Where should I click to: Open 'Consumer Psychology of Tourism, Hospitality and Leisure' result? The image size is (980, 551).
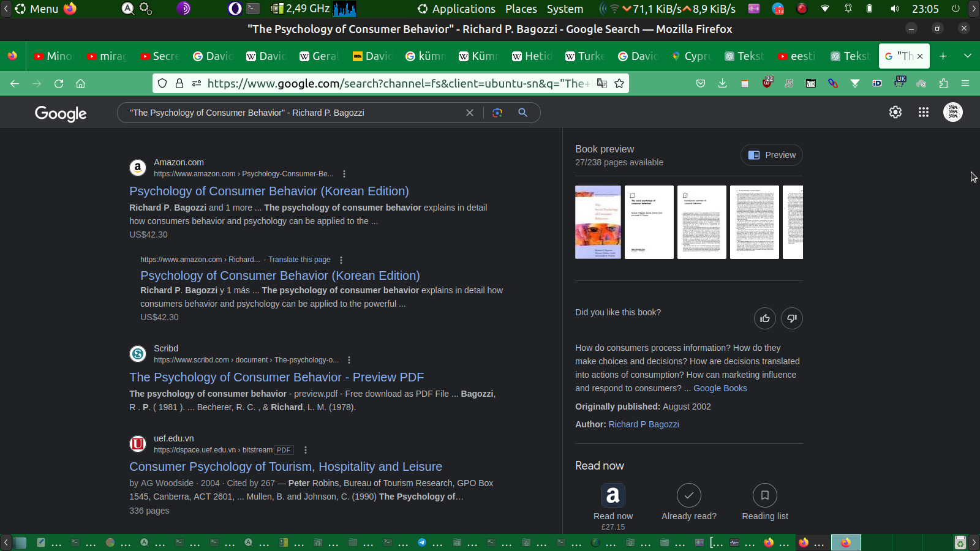point(285,467)
